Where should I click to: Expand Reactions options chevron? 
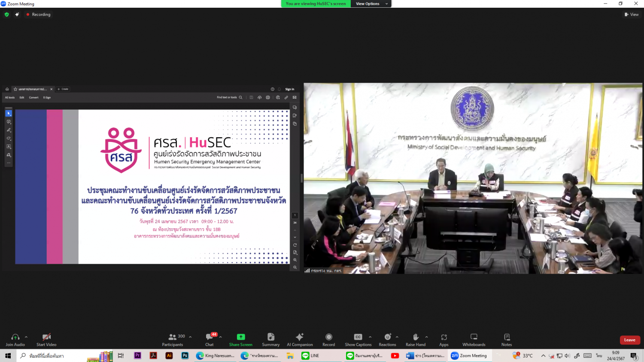(397, 337)
